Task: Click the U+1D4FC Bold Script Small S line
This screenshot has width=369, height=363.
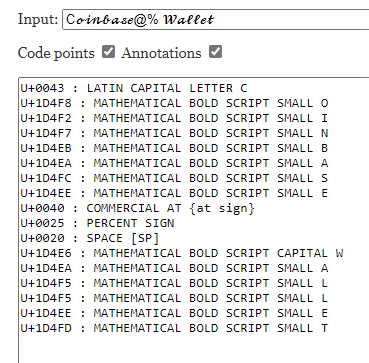Action: click(174, 178)
